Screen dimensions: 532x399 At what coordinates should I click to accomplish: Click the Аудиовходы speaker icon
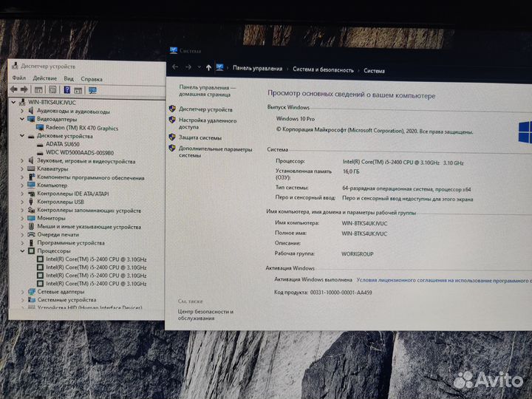pyautogui.click(x=31, y=111)
